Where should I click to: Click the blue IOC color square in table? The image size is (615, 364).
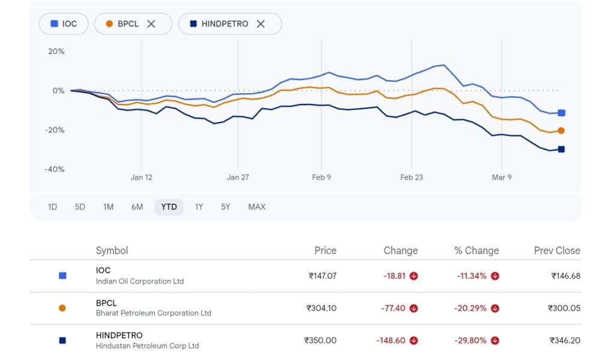62,276
